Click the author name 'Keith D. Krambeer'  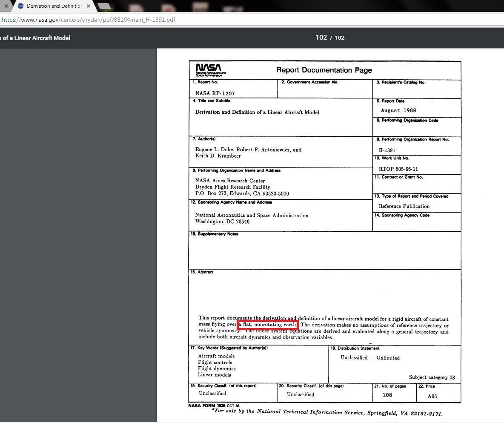[218, 155]
